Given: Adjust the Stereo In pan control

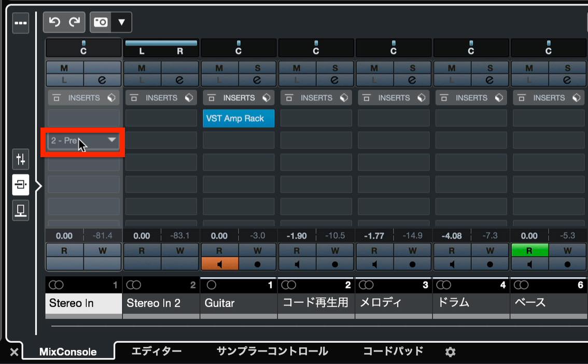Looking at the screenshot, I should 83,48.
